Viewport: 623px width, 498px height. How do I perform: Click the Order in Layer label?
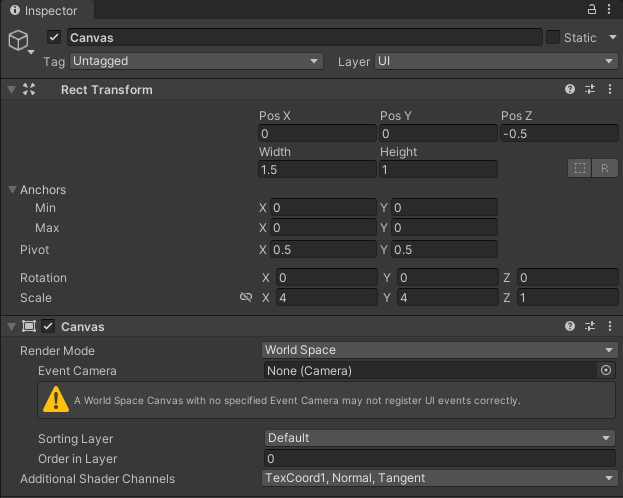pos(77,459)
